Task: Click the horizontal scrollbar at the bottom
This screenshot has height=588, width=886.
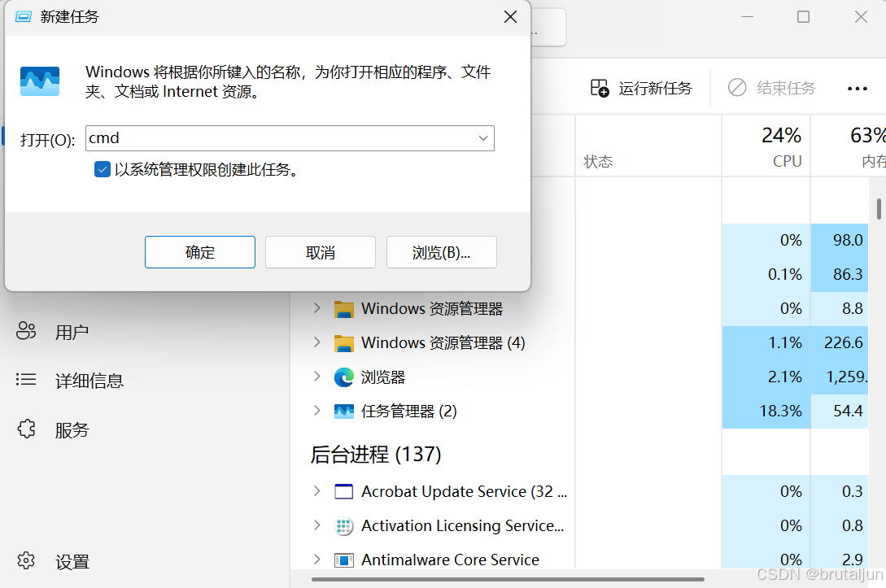Action: tap(508, 579)
